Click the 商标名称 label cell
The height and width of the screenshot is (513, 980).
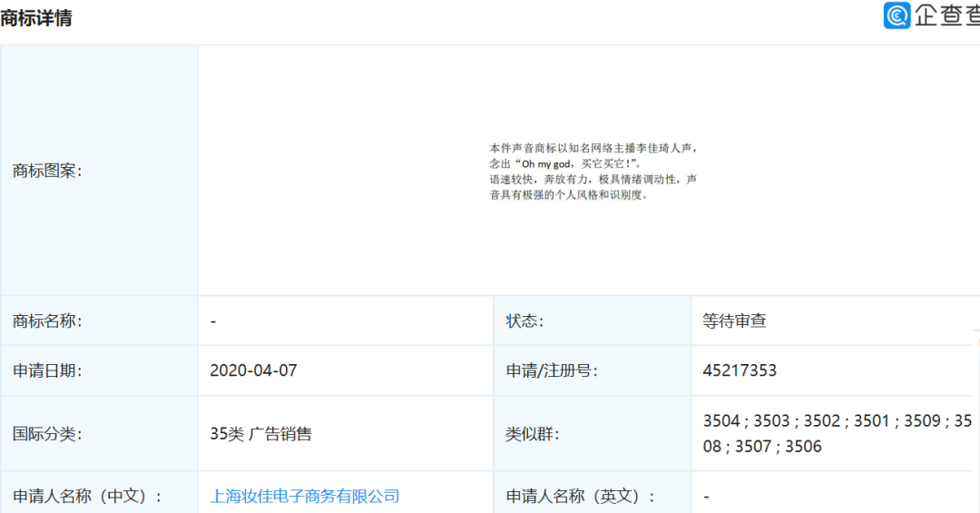tap(100, 321)
